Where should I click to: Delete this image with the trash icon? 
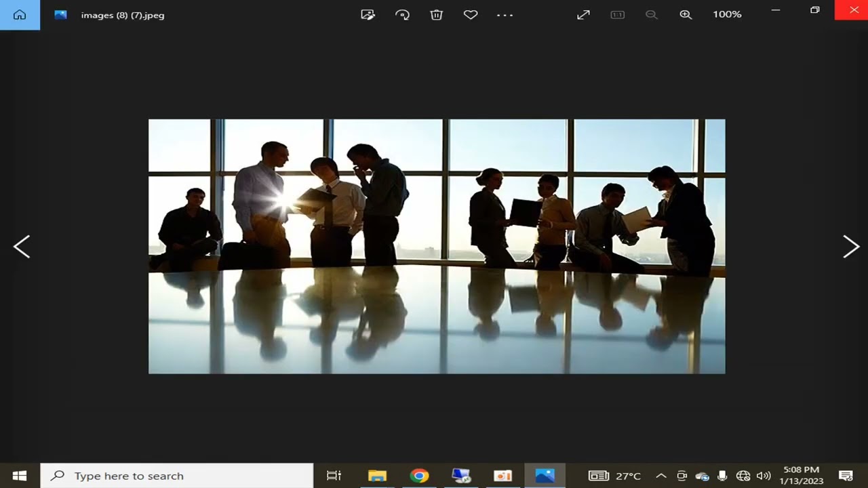437,14
